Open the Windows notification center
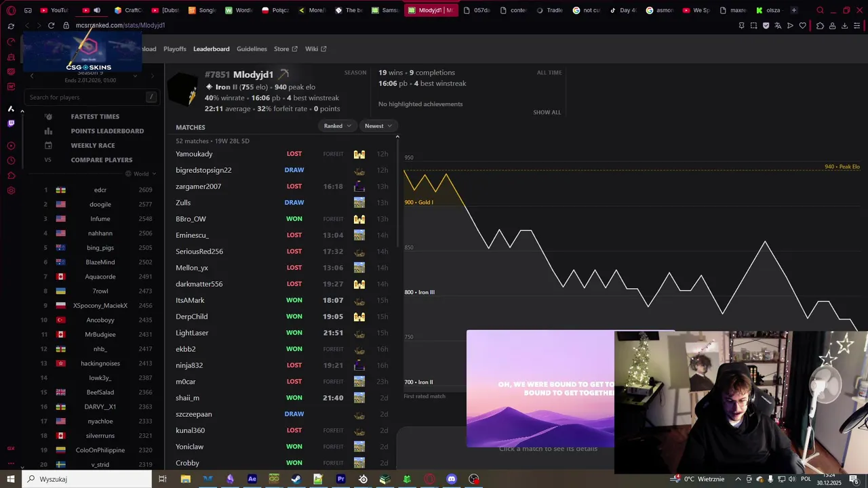The image size is (868, 488). click(x=853, y=479)
